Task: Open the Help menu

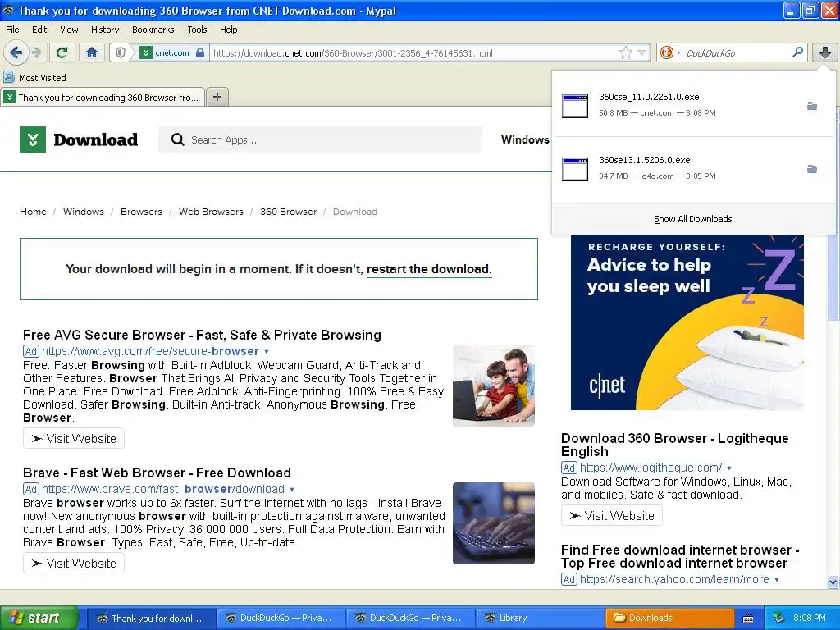Action: click(x=229, y=30)
